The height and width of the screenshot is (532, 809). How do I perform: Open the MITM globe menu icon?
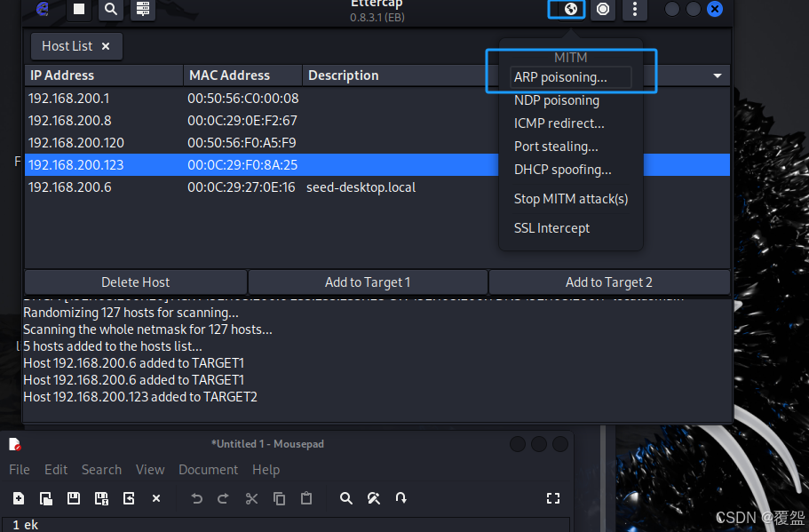click(571, 9)
